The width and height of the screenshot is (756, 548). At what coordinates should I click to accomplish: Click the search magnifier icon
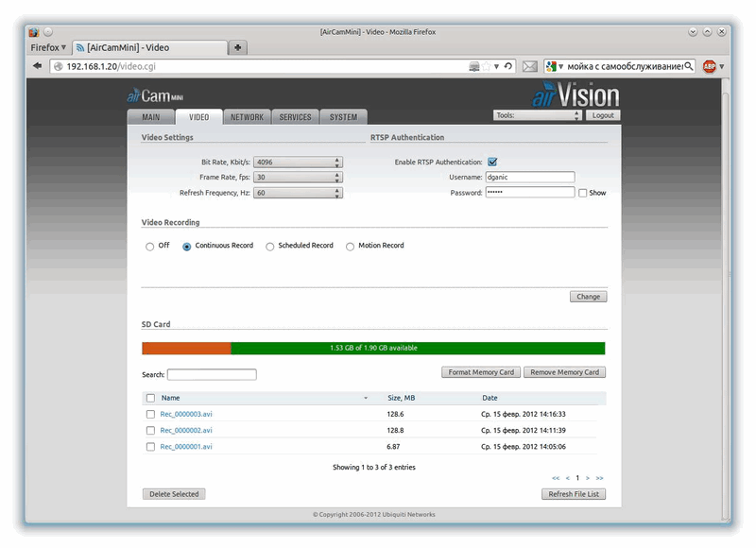pos(688,66)
